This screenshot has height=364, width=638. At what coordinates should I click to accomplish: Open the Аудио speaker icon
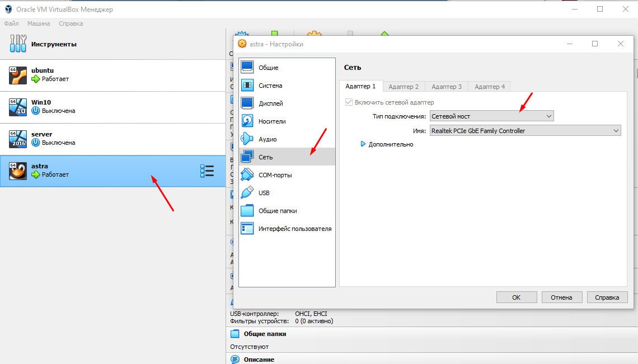click(x=247, y=139)
